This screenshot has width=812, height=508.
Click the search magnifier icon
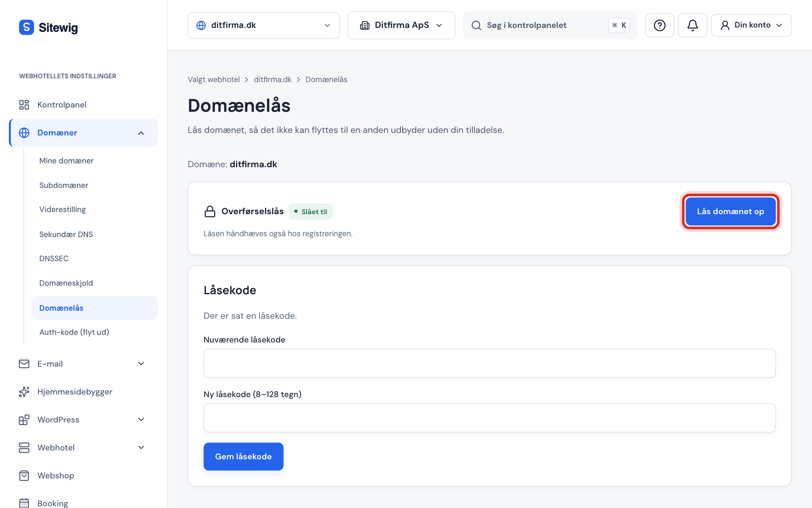pyautogui.click(x=476, y=25)
